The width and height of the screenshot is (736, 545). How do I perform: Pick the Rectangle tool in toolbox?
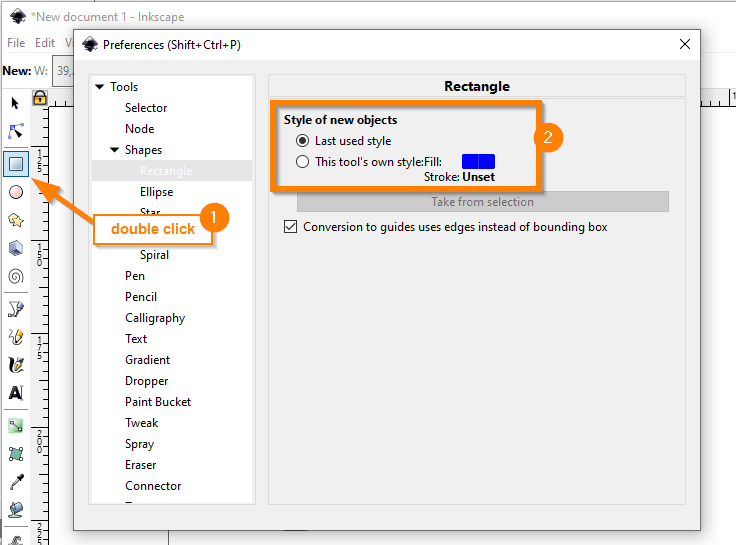click(16, 164)
